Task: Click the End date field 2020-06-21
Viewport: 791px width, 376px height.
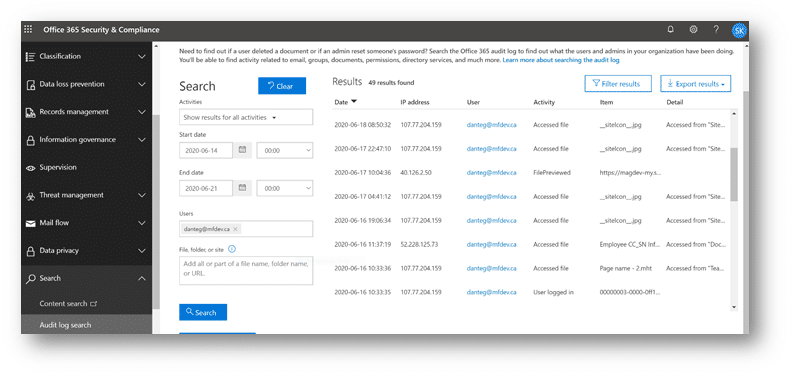Action: [x=206, y=188]
